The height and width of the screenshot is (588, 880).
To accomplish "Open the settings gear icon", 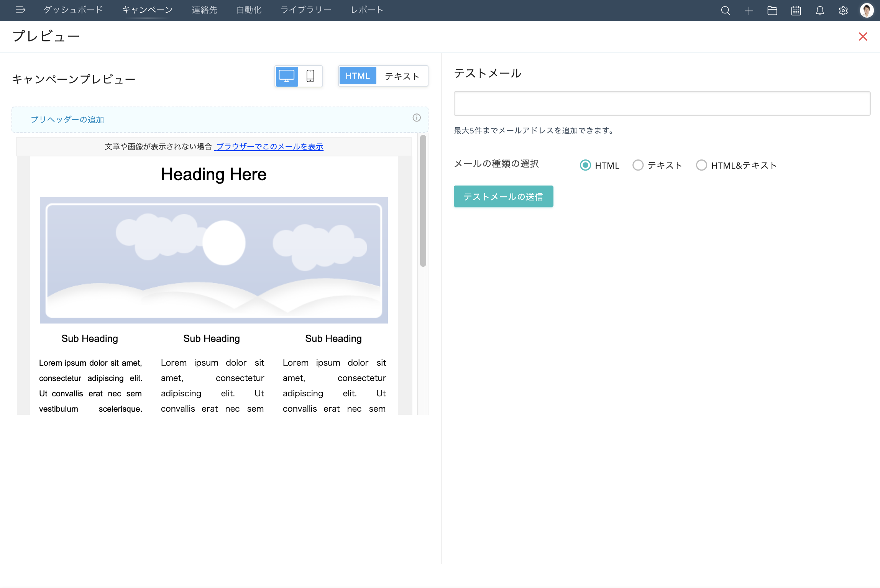I will point(843,11).
